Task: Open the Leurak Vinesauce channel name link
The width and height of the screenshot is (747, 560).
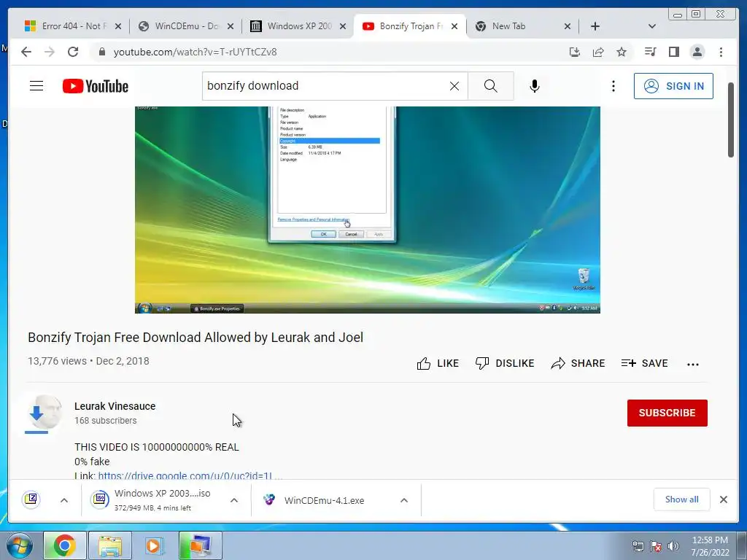Action: point(115,406)
